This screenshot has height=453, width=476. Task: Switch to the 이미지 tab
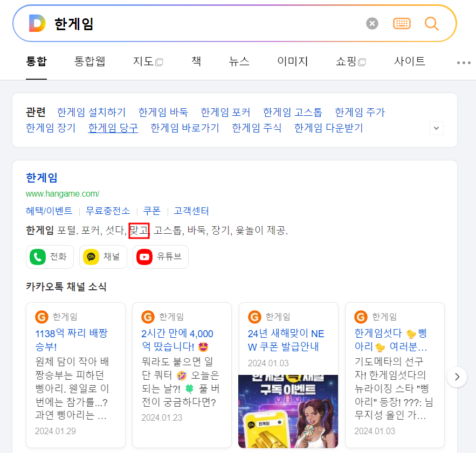coord(292,61)
